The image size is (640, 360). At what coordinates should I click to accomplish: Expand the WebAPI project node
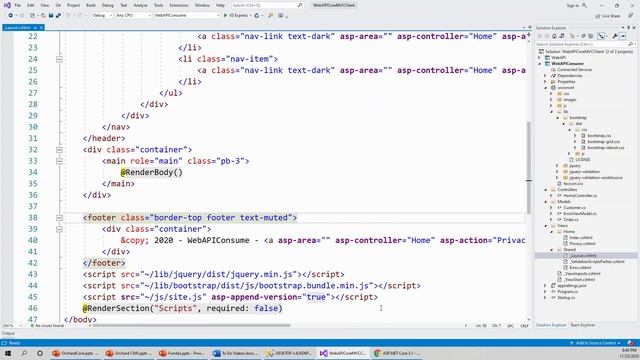point(540,58)
